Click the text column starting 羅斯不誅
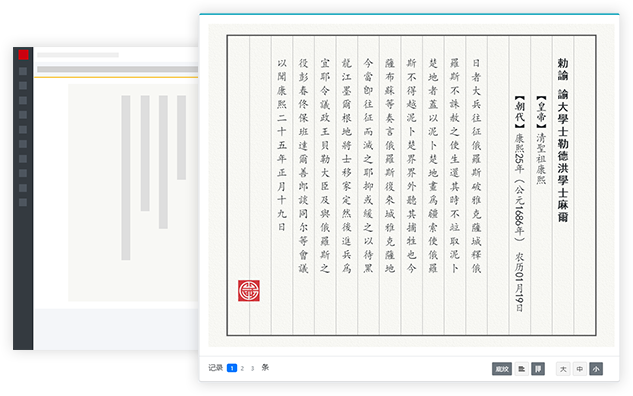Image resolution: width=633 pixels, height=396 pixels. [455, 166]
